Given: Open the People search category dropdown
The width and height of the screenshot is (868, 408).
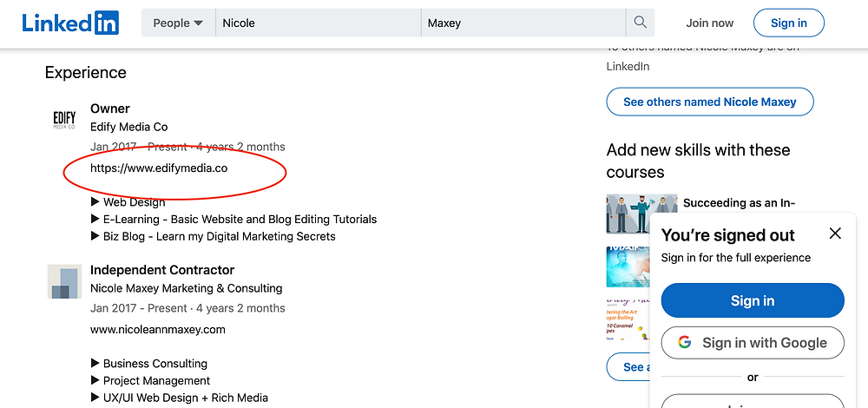Looking at the screenshot, I should [178, 23].
